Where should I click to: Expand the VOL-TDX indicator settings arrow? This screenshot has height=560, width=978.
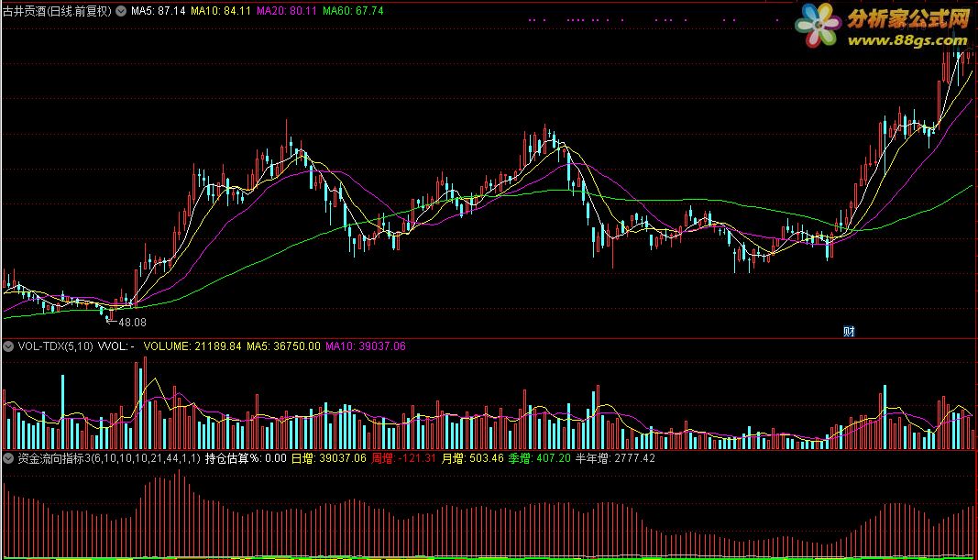[8, 346]
